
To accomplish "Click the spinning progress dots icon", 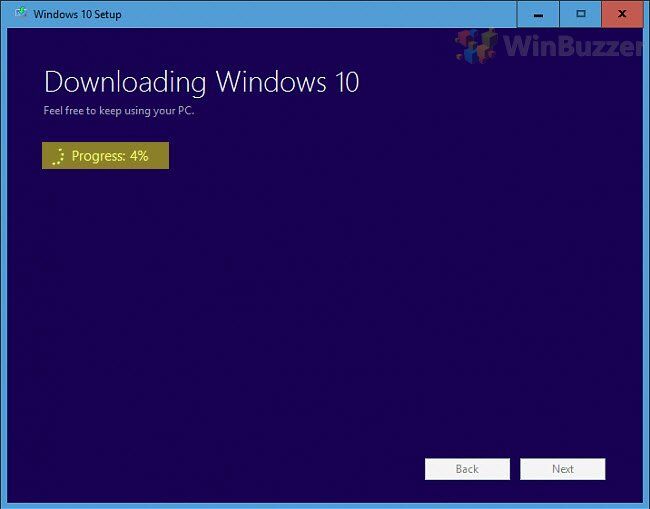I will click(58, 156).
